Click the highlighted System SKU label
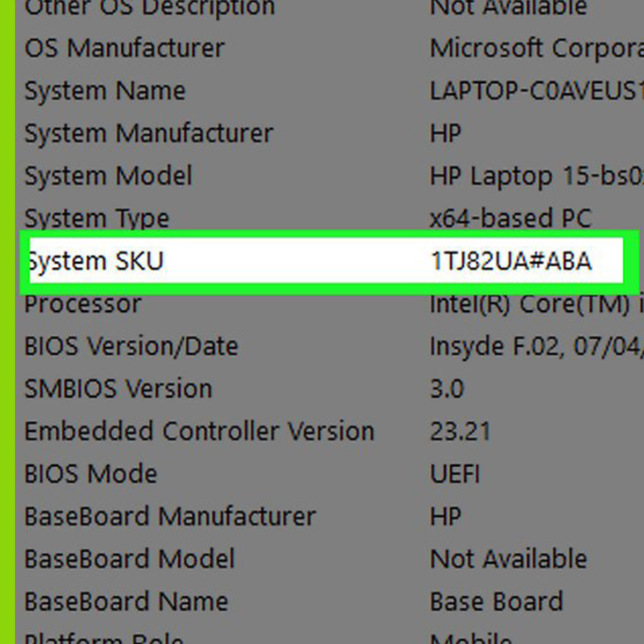The height and width of the screenshot is (644, 644). 97,261
